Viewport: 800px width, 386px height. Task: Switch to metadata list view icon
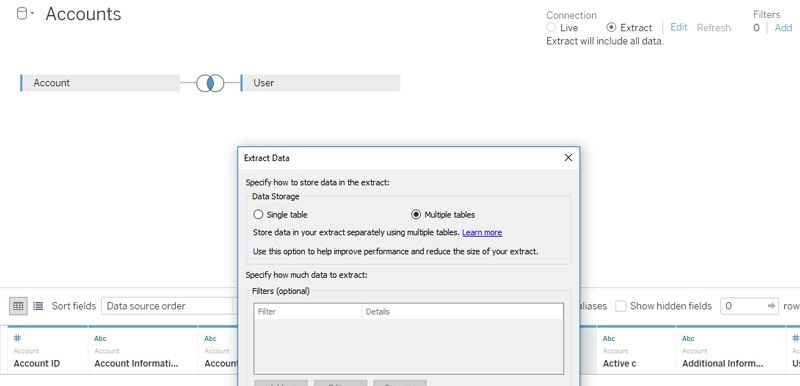coord(38,306)
